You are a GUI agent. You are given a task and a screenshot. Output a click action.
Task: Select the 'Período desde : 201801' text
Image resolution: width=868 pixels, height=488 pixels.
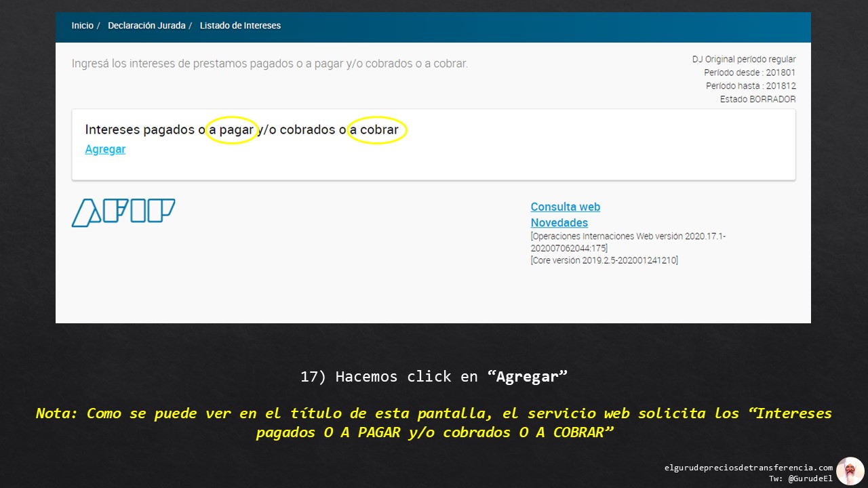[x=750, y=73]
